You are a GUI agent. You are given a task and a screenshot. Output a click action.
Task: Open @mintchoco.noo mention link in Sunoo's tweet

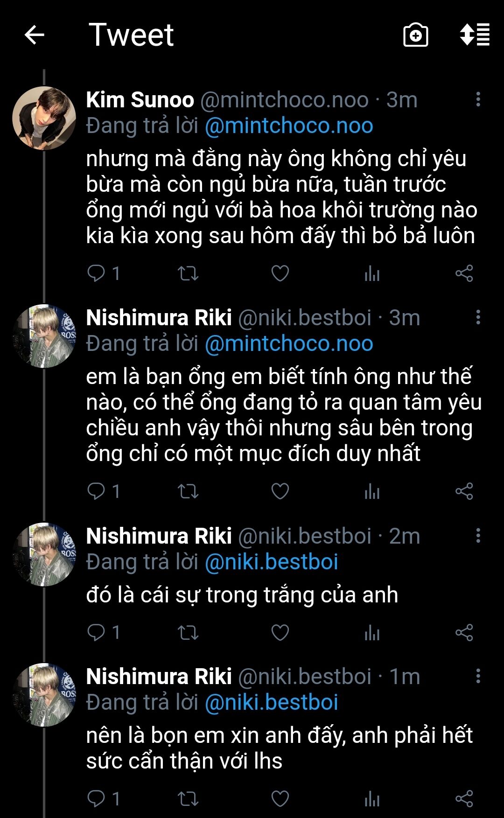[x=289, y=126]
